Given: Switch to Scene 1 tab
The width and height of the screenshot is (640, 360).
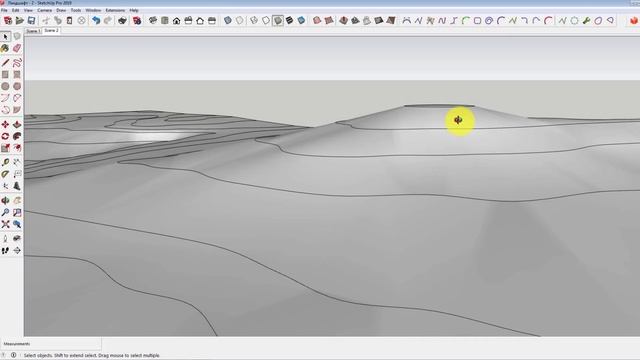Looking at the screenshot, I should 33,31.
